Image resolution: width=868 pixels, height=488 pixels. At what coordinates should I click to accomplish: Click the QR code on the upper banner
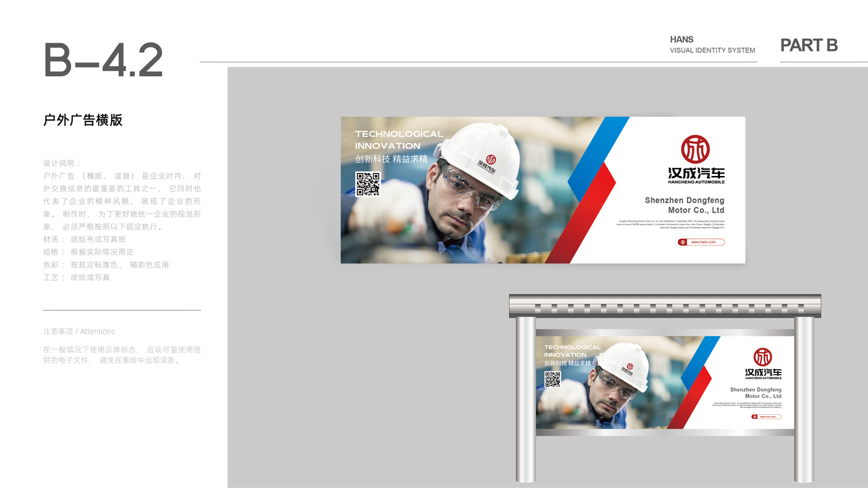[x=367, y=184]
